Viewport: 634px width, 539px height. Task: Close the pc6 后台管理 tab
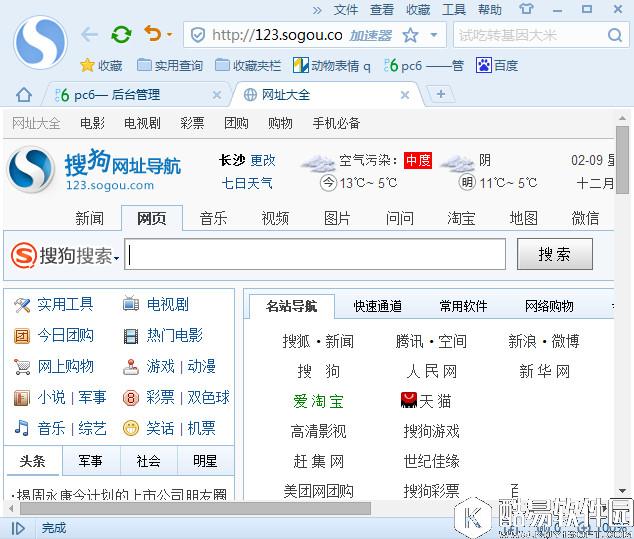click(x=217, y=95)
